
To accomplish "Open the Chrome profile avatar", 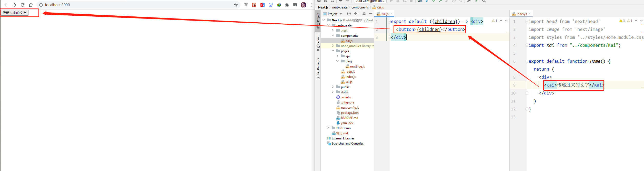I will click(304, 5).
